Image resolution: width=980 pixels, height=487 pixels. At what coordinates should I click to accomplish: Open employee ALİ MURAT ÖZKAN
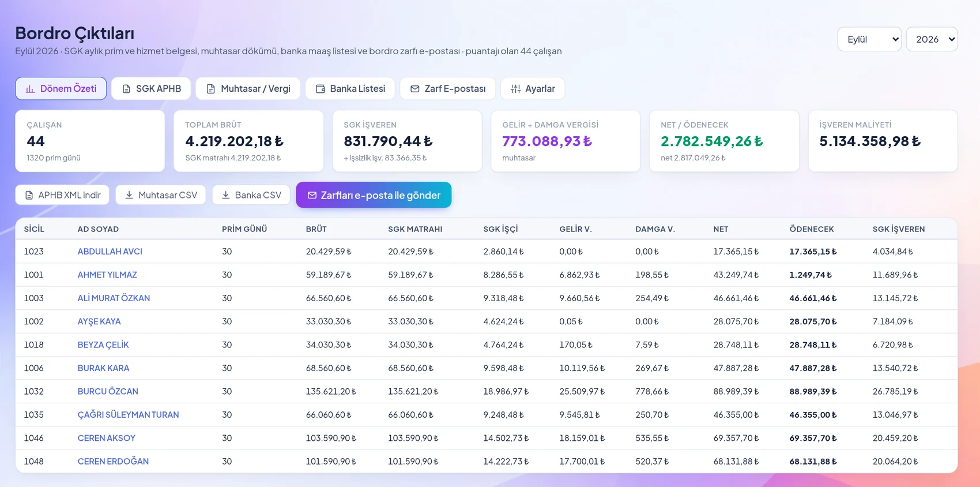(114, 298)
